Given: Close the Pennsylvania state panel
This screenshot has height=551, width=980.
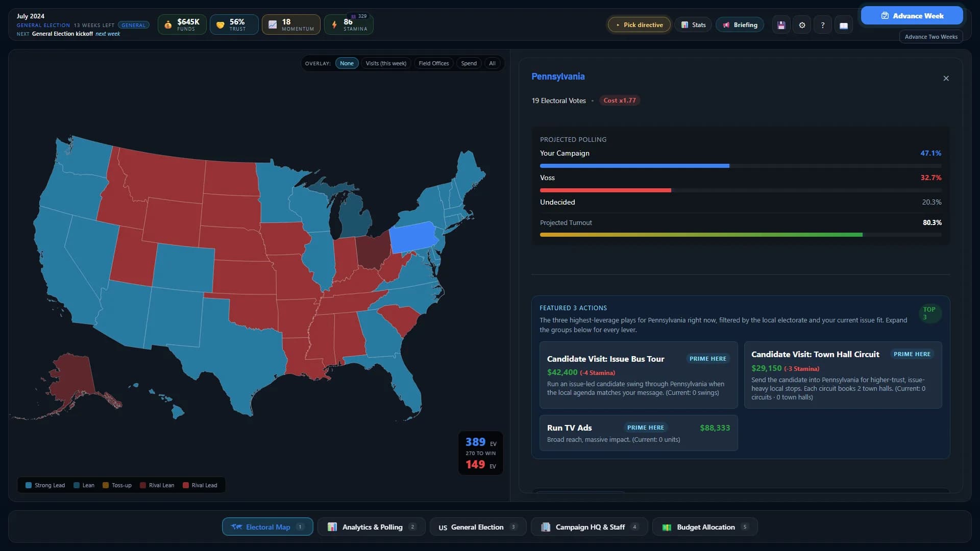Looking at the screenshot, I should pyautogui.click(x=946, y=78).
